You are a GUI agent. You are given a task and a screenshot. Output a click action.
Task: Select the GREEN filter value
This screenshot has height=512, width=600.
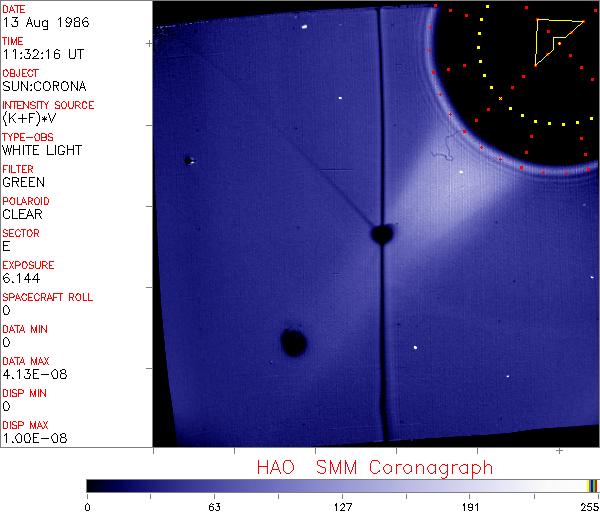click(x=23, y=182)
